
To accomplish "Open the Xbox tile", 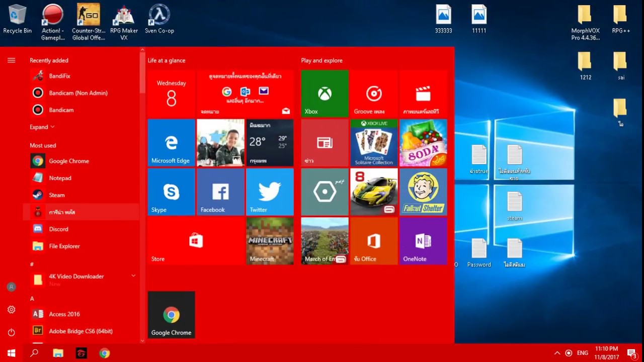I will (x=325, y=94).
